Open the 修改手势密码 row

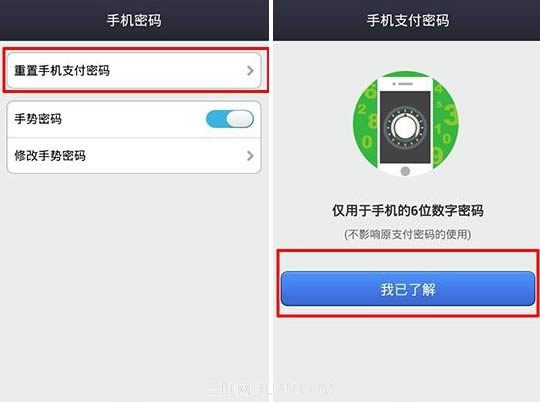[x=134, y=156]
